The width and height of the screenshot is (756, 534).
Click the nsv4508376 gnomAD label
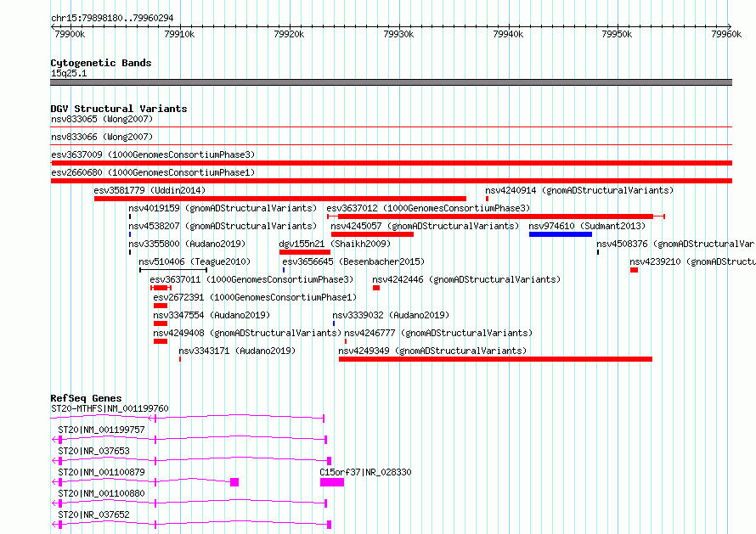676,244
